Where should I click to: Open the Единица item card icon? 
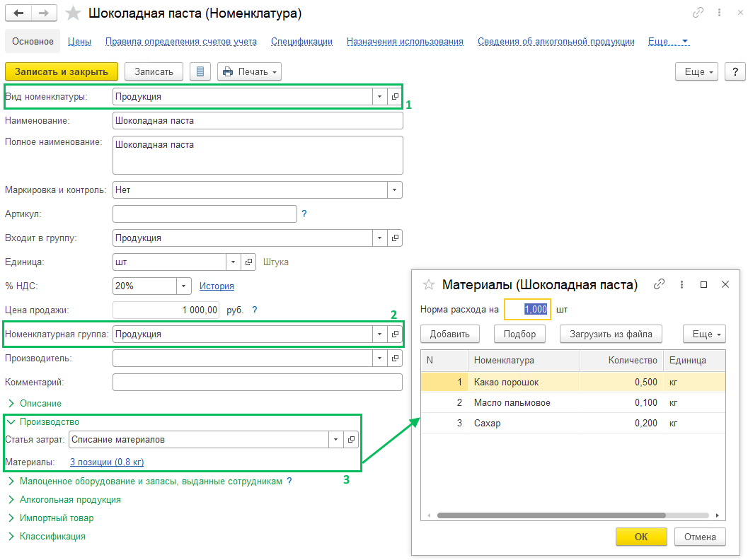pos(248,262)
